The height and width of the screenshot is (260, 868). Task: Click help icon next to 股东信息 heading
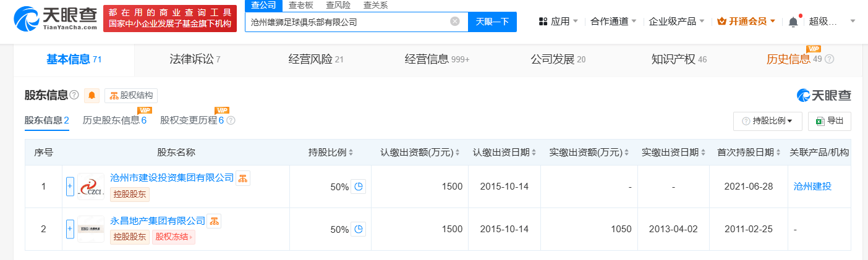74,95
